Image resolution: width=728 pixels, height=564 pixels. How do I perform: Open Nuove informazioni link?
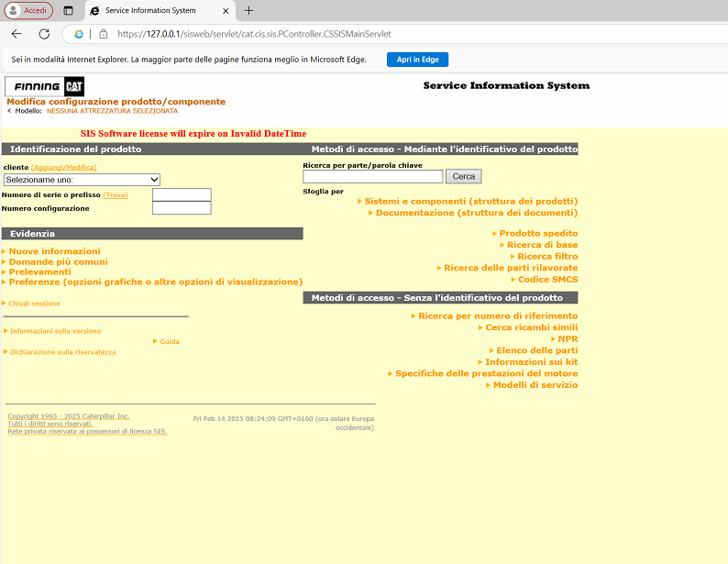[x=54, y=251]
